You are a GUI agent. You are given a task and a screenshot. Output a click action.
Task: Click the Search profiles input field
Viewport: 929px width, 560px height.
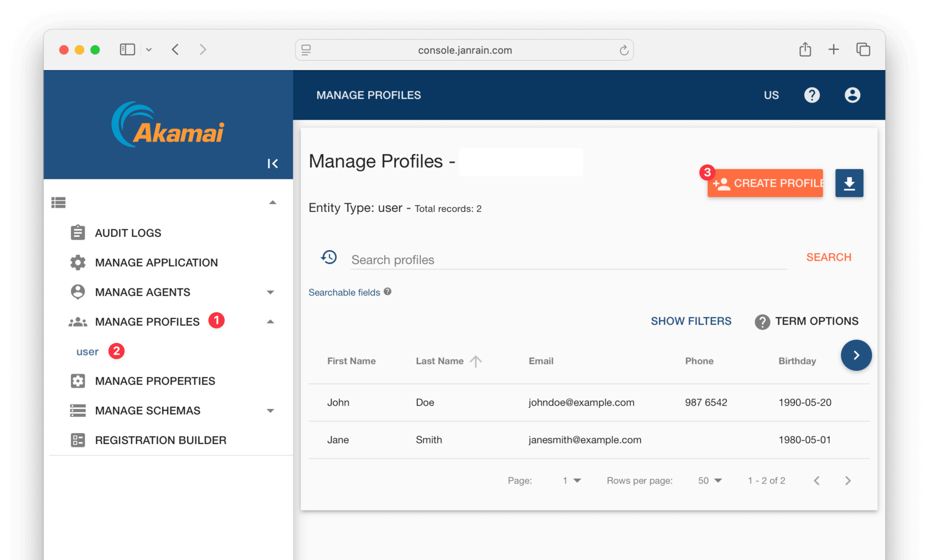(x=568, y=260)
